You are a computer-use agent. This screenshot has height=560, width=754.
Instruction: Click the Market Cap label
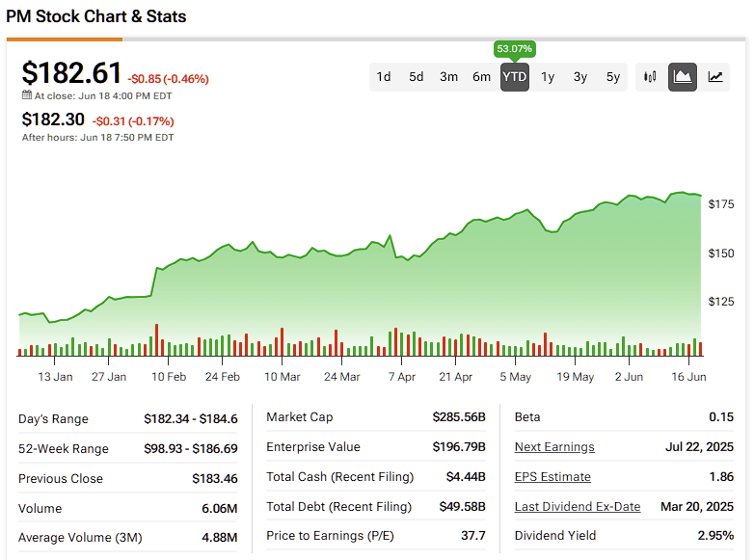(300, 417)
